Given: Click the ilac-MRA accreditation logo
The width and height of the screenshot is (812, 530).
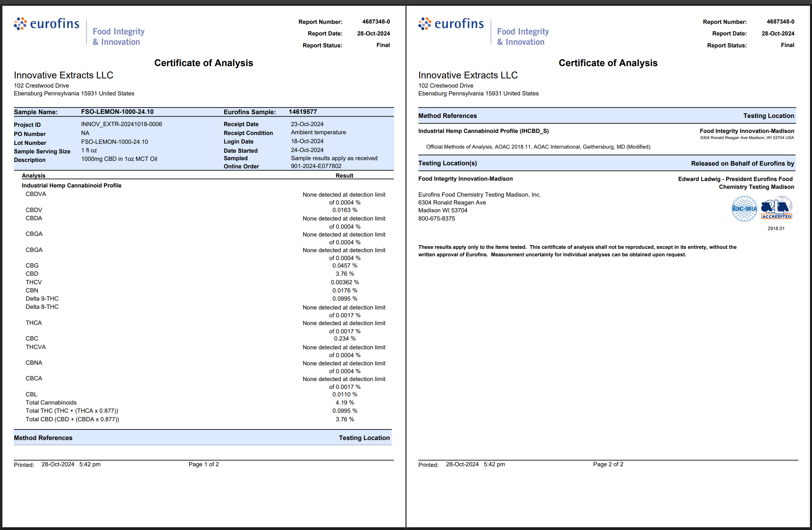Looking at the screenshot, I should point(744,208).
